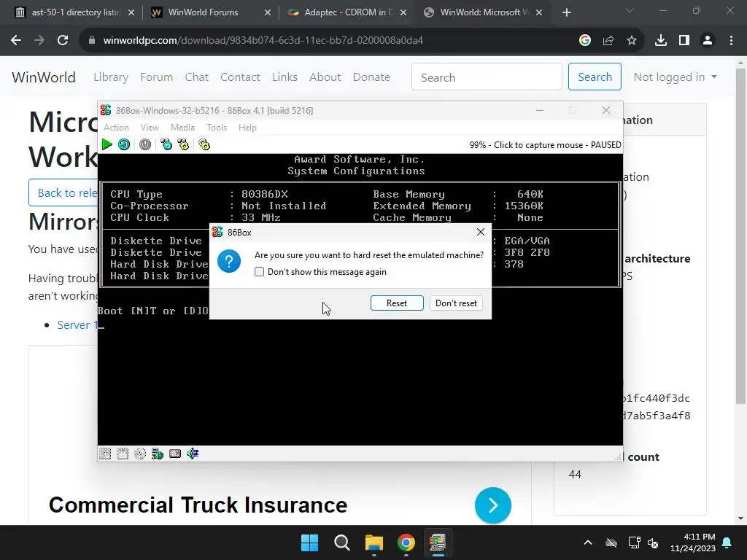Open Chrome downloads icon
The image size is (747, 560).
661,41
